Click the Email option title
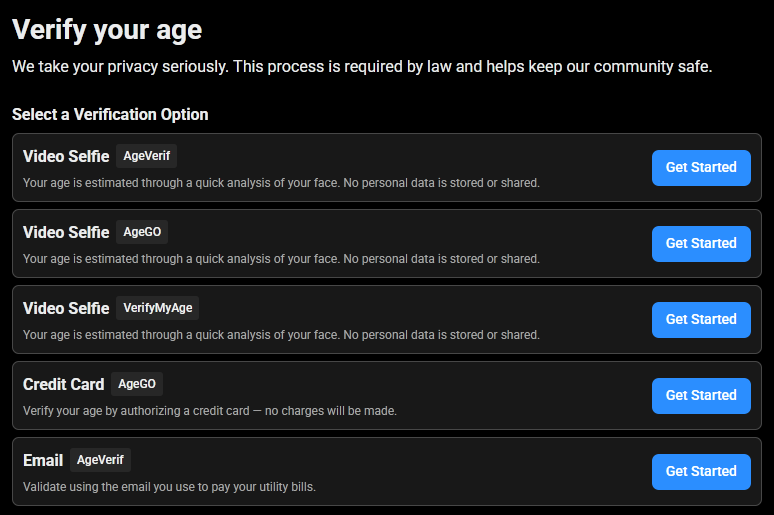This screenshot has width=774, height=515. pos(43,460)
